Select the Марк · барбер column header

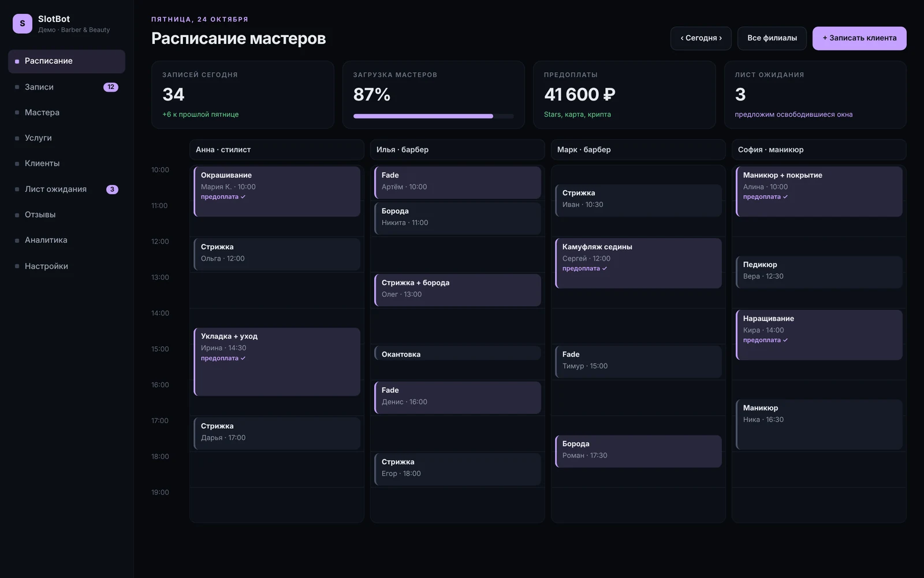point(638,150)
